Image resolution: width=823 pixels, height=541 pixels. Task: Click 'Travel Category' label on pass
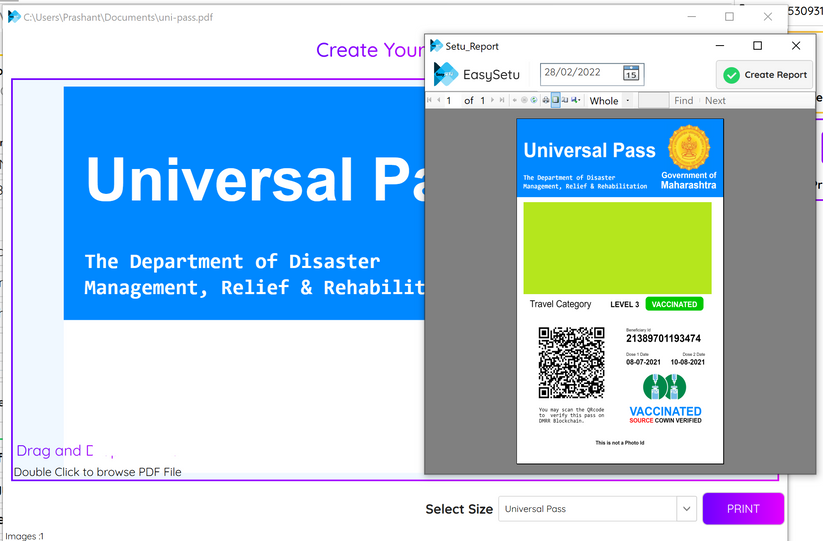coord(560,304)
